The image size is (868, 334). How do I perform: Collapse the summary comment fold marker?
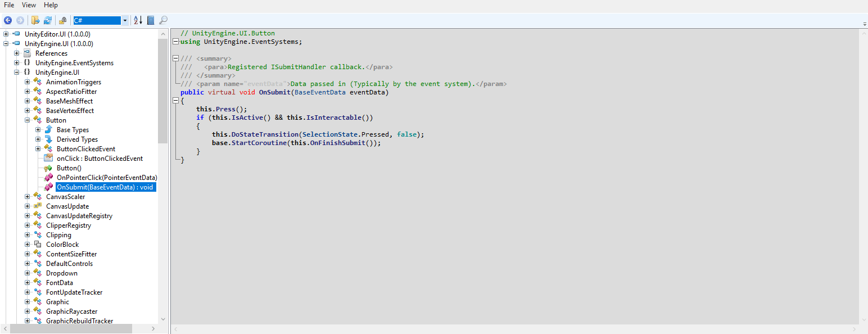click(x=176, y=58)
